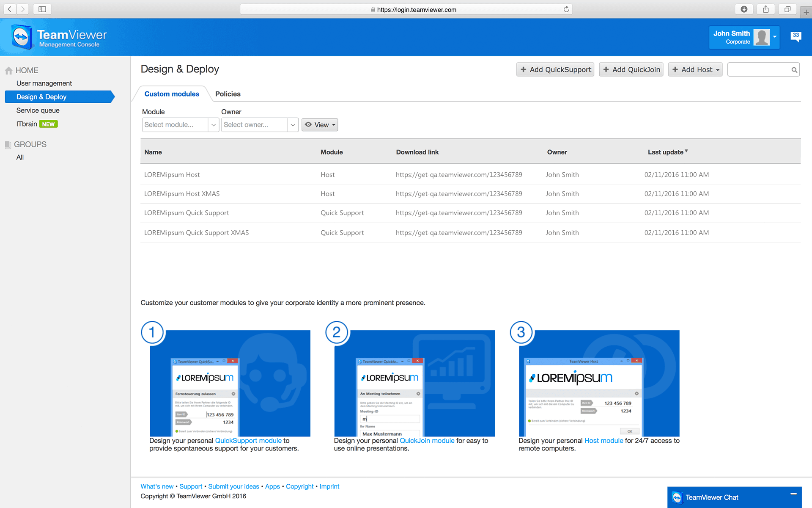Screen dimensions: 812x508
Task: Open the User management section
Action: click(44, 83)
